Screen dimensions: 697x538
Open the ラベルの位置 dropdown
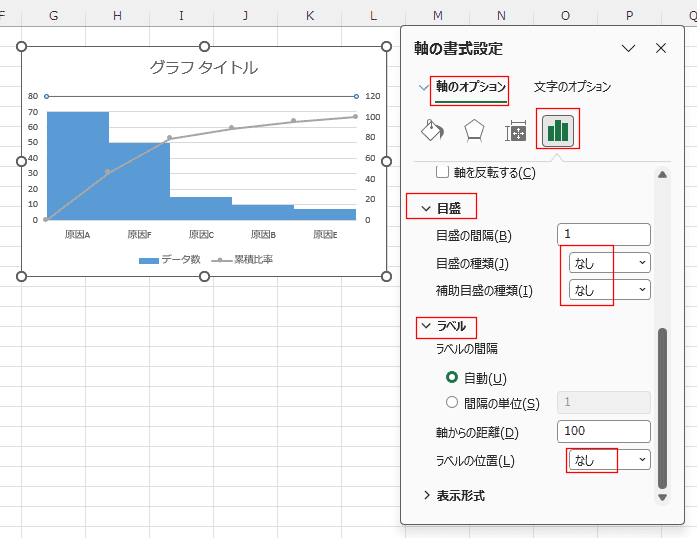(x=609, y=460)
